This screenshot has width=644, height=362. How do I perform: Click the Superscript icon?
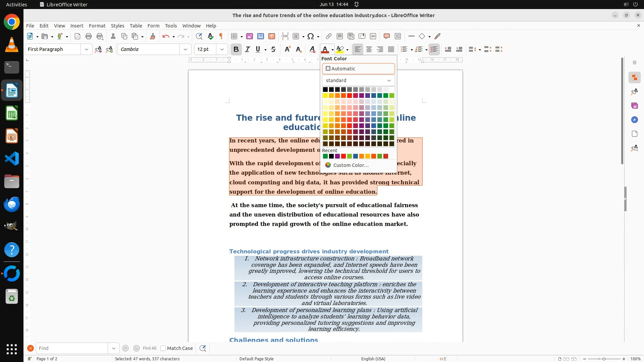(x=287, y=49)
